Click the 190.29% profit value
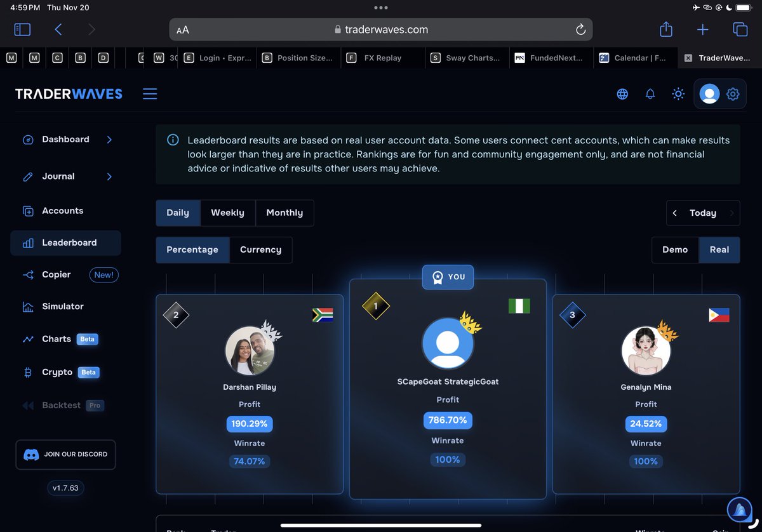Image resolution: width=762 pixels, height=532 pixels. pos(250,423)
